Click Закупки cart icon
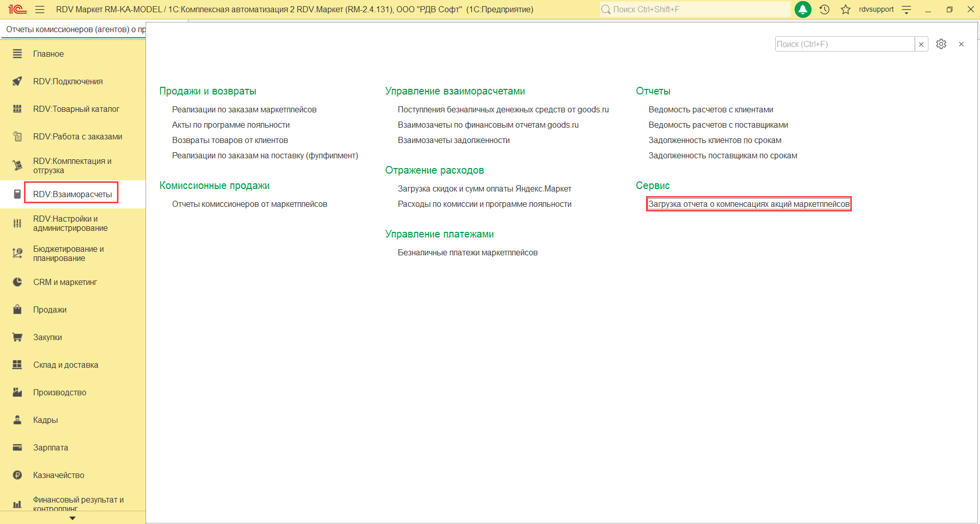Viewport: 980px width, 524px height. [x=17, y=337]
